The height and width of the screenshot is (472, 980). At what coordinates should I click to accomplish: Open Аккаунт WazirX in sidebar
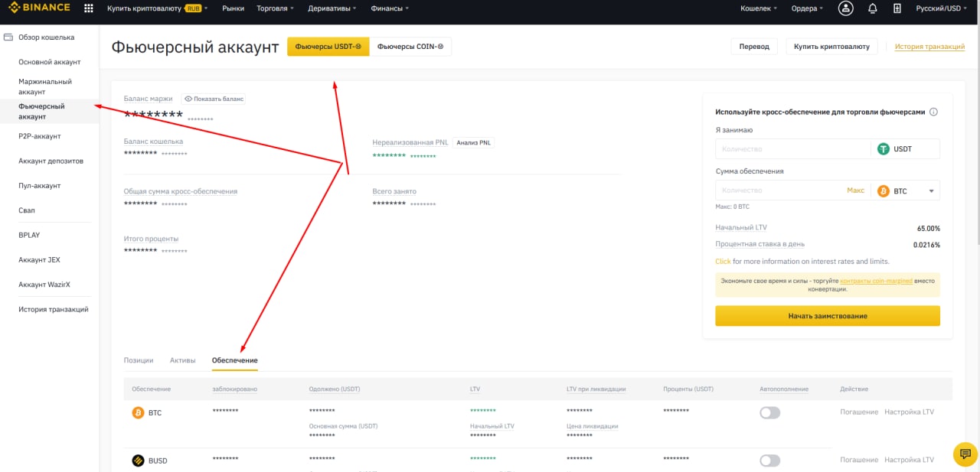44,285
